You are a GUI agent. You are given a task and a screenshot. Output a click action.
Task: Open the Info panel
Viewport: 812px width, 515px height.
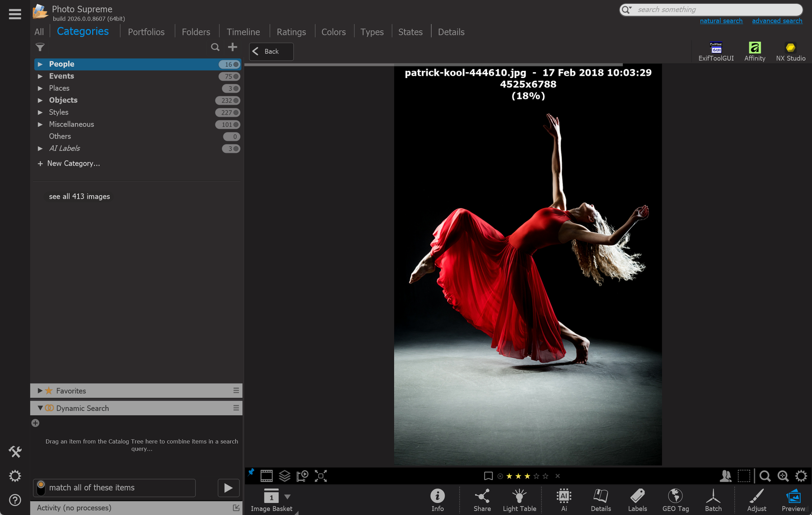pos(437,500)
